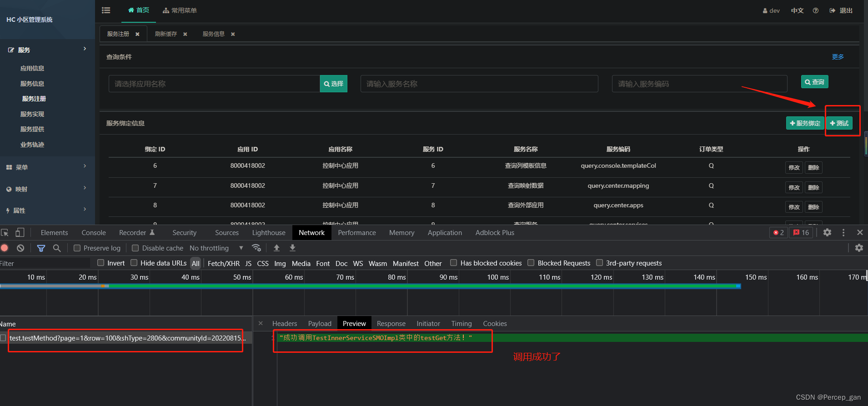Check 3rd-party requests checkbox
The width and height of the screenshot is (868, 406).
pos(599,262)
